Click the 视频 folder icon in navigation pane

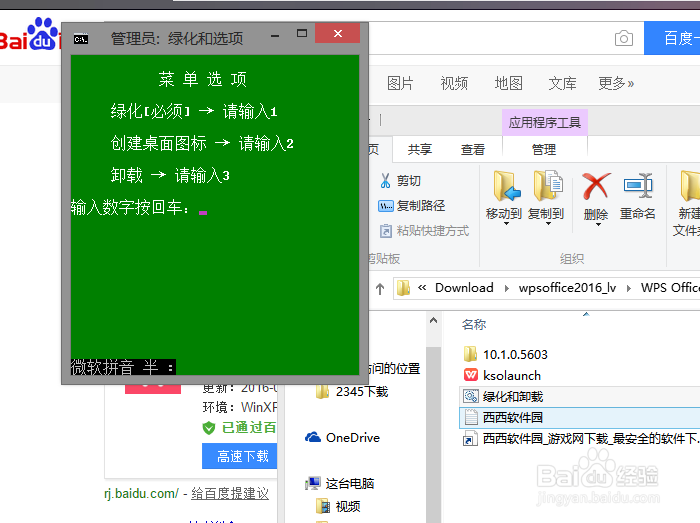(323, 506)
